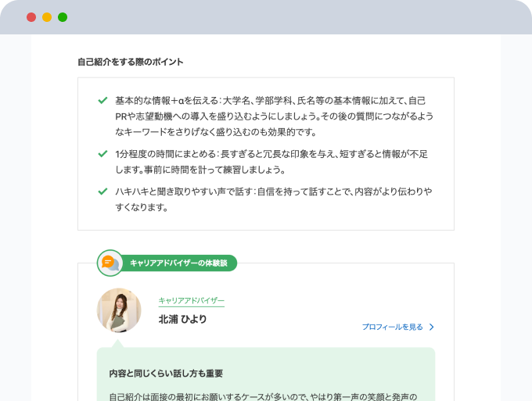Click the paragraph beginning 自己紹介は面接の最初に
The image size is (532, 401).
[x=262, y=396]
